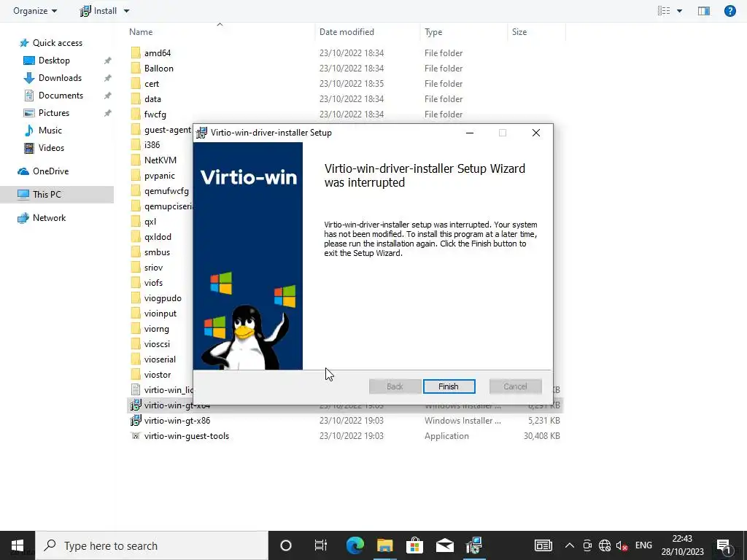This screenshot has height=560, width=747.
Task: Click the taskbar search box
Action: pos(152,545)
